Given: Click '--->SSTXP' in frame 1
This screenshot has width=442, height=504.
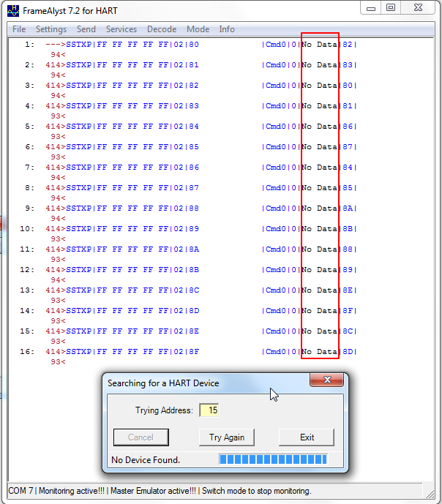Looking at the screenshot, I should [x=69, y=45].
